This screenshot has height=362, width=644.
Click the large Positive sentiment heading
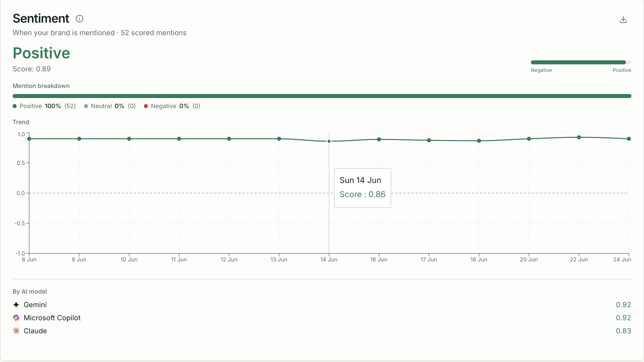pos(42,53)
